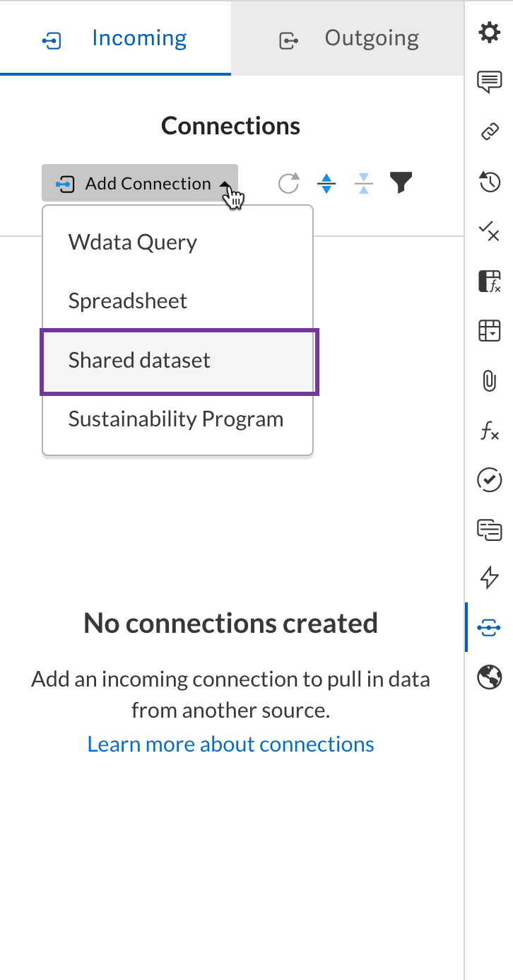Open the history clock icon
513x980 pixels.
click(489, 182)
